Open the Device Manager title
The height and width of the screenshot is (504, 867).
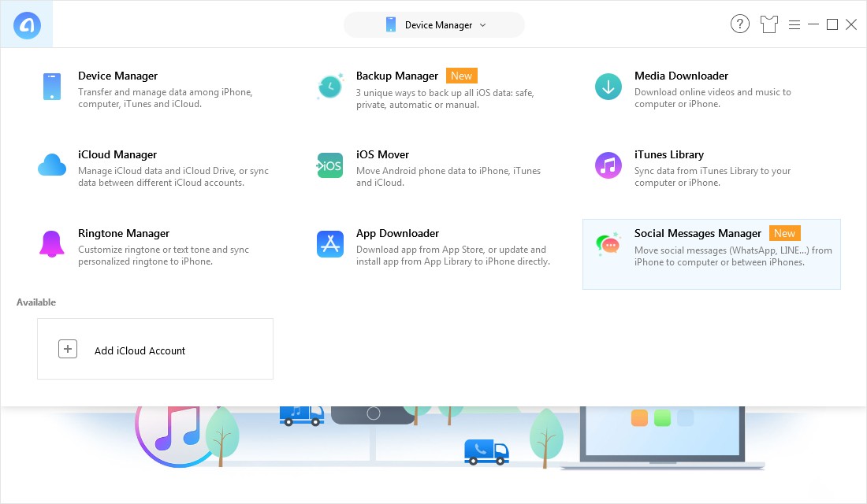pos(117,76)
